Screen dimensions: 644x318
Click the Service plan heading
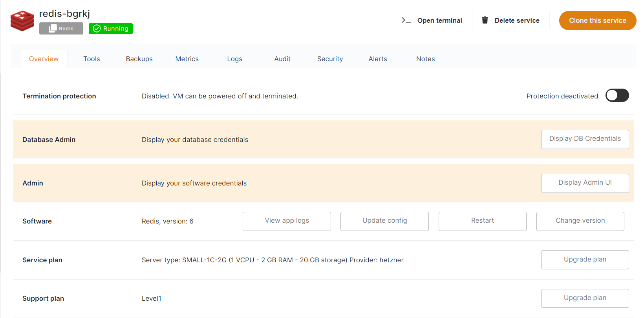pos(42,260)
